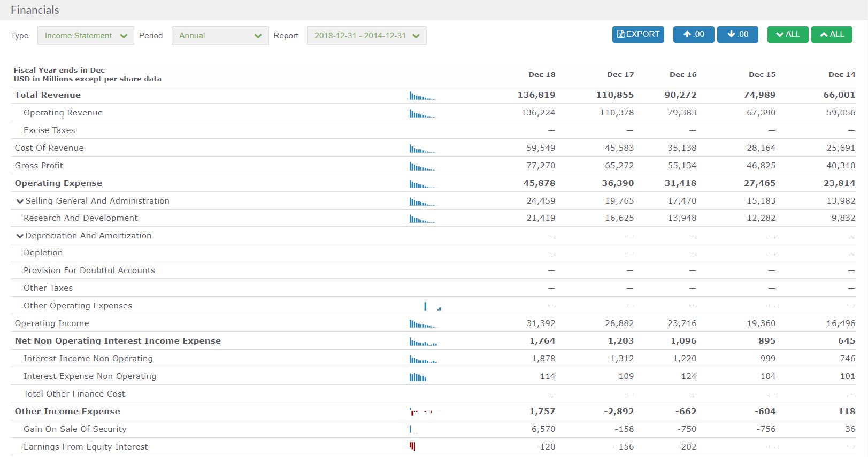Open the Interest Expense Non Operating sparkline

pos(418,377)
